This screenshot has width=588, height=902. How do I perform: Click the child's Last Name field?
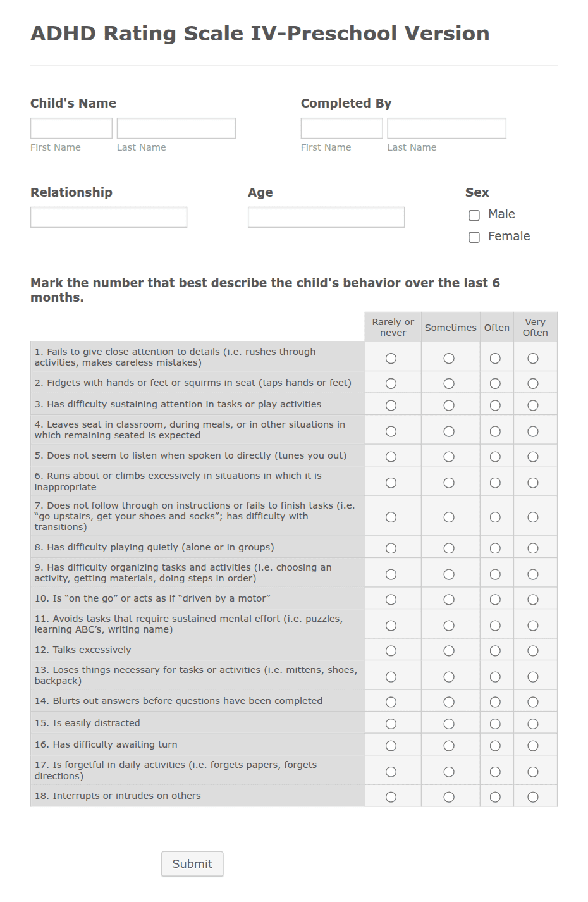(x=176, y=127)
